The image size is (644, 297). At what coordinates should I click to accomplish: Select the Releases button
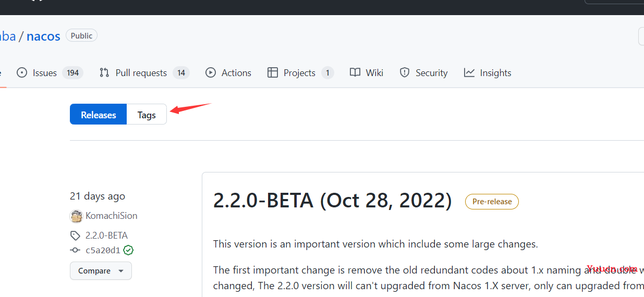[98, 115]
